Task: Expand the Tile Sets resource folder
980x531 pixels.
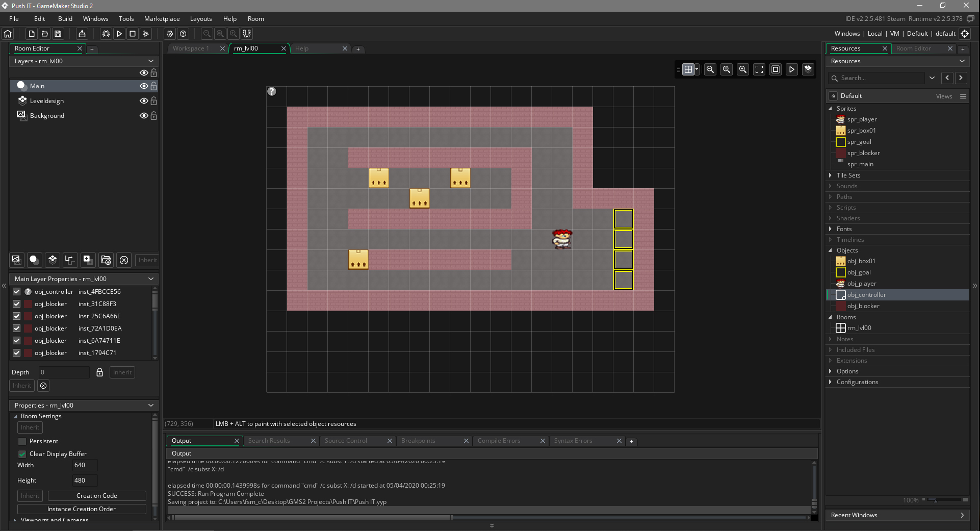Action: (x=830, y=175)
